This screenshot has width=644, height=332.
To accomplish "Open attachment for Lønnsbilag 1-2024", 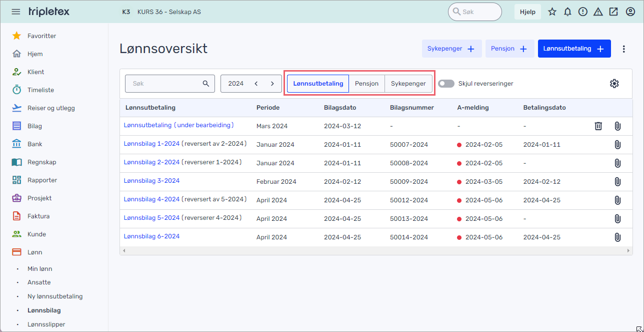I will click(617, 145).
